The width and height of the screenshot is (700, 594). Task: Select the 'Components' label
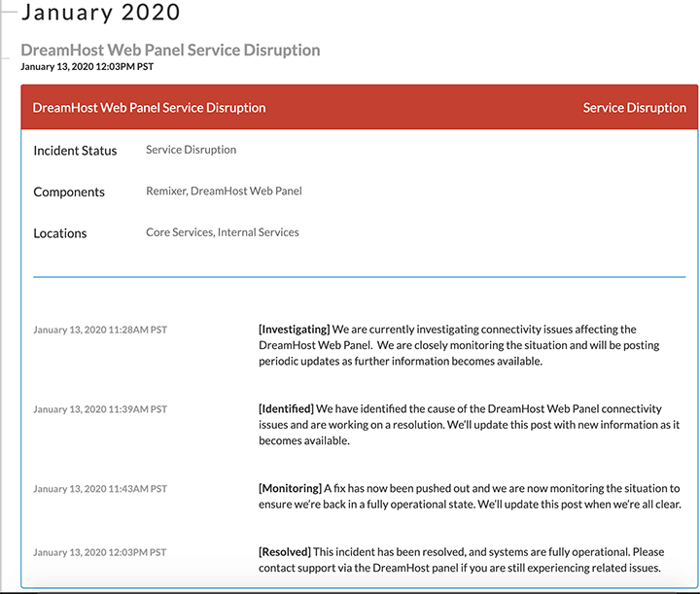point(69,192)
